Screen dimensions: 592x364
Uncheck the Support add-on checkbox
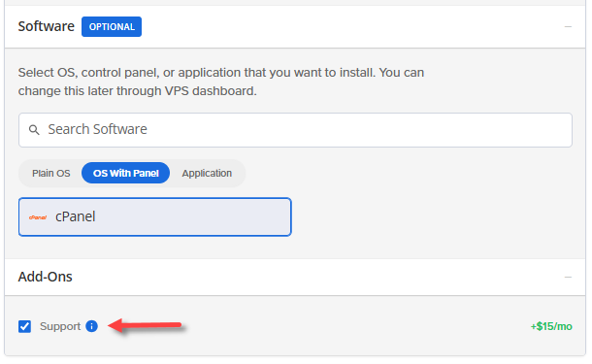click(x=24, y=326)
